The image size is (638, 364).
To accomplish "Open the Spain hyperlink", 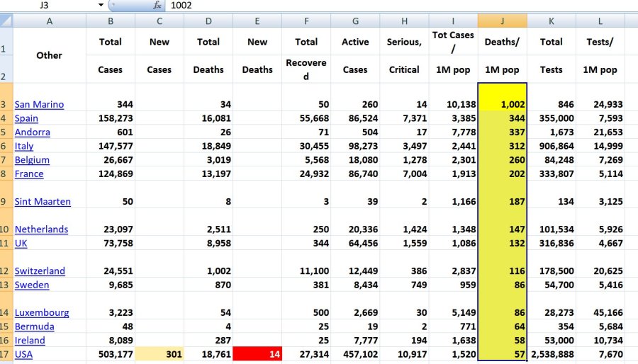I will [26, 118].
